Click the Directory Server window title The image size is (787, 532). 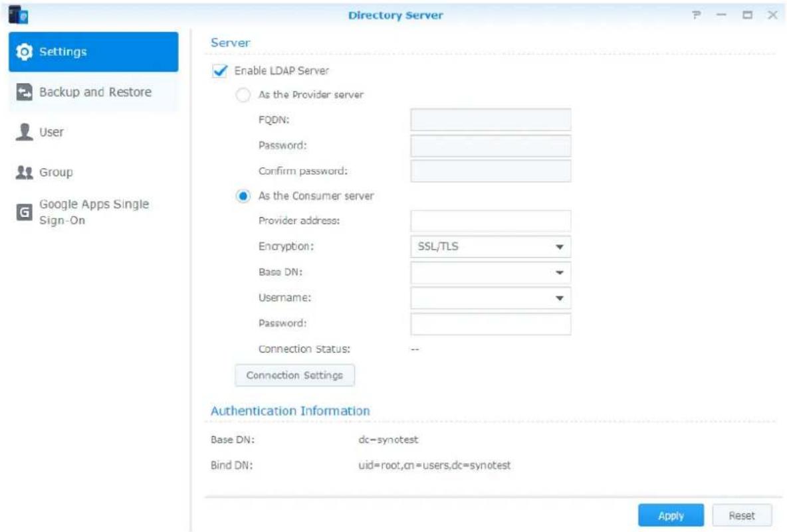click(395, 15)
